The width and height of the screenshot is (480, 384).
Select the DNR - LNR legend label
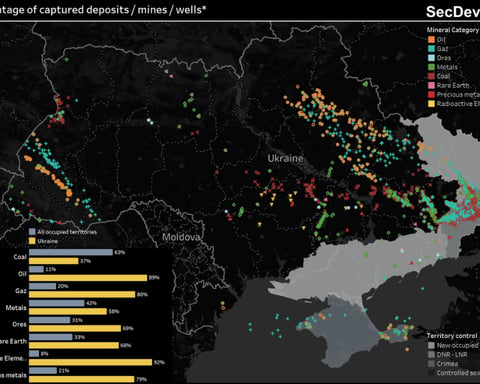click(452, 355)
